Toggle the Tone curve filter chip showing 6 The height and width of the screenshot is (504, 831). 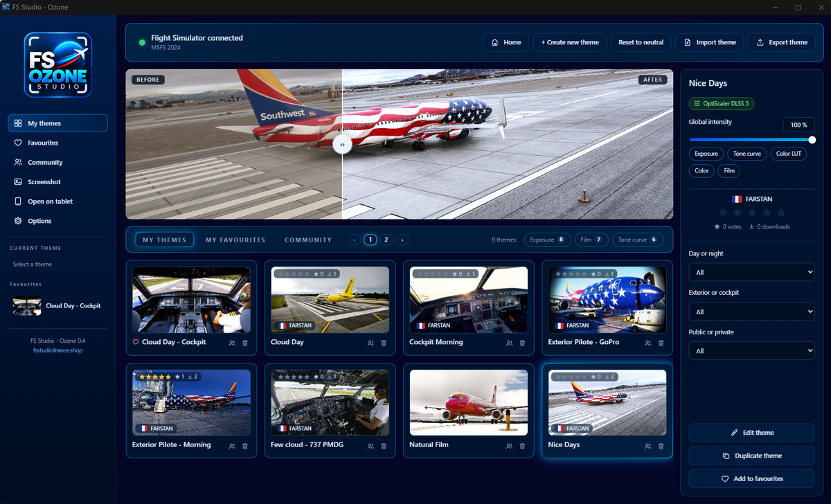point(638,240)
